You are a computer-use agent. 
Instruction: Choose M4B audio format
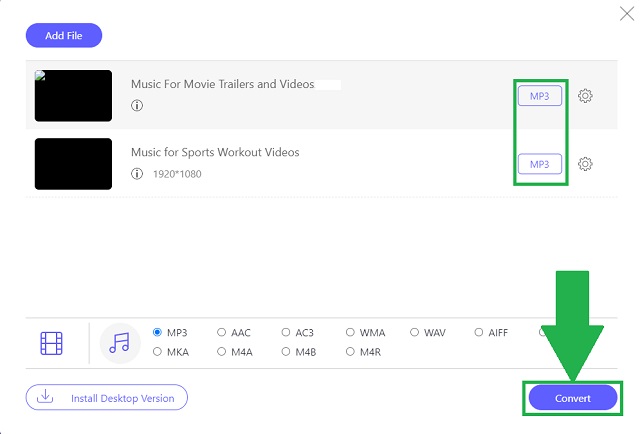286,352
